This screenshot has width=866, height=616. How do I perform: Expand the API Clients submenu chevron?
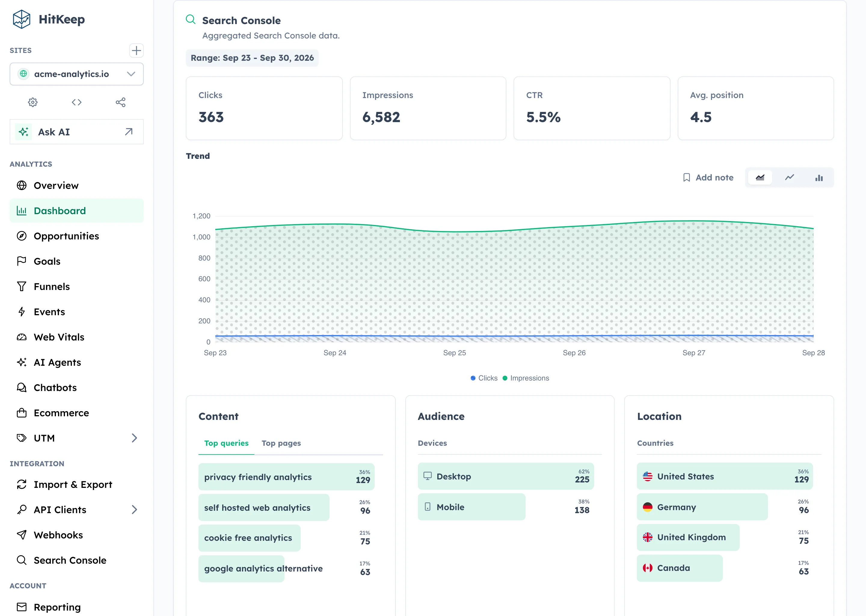(135, 510)
